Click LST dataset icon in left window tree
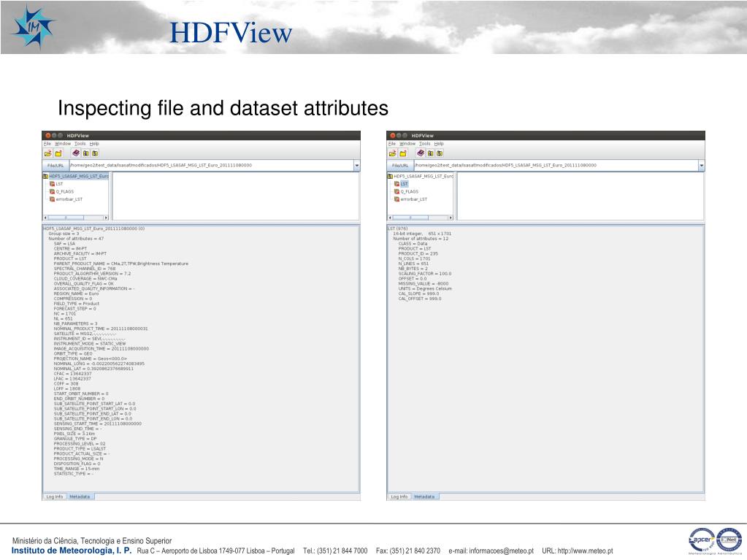The height and width of the screenshot is (560, 747). click(53, 184)
